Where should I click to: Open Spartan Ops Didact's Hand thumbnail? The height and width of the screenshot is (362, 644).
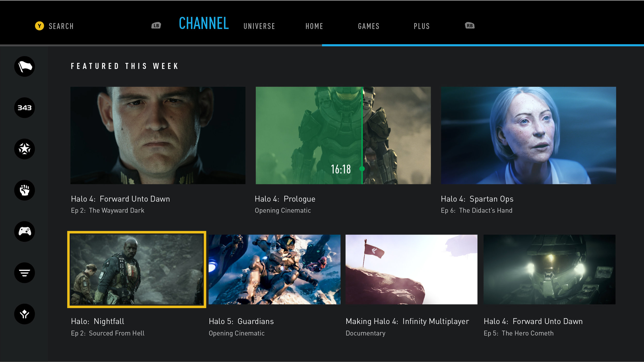528,135
